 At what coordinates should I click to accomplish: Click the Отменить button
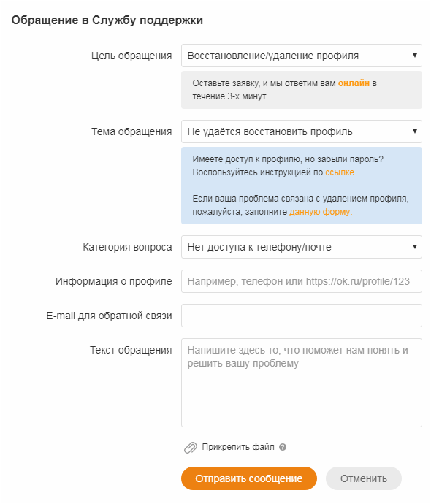[364, 478]
